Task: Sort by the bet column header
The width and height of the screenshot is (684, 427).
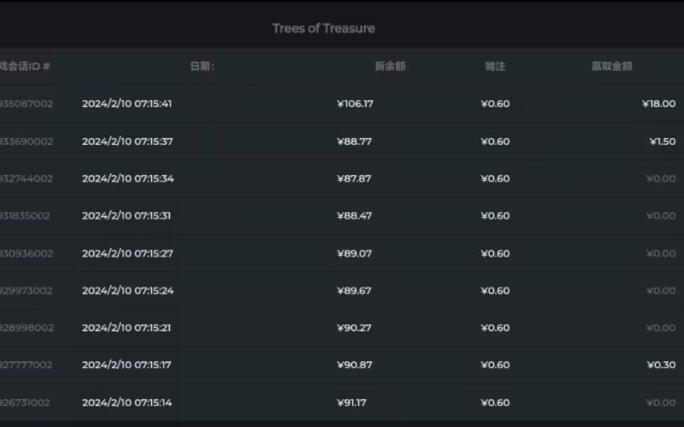Action: pyautogui.click(x=495, y=66)
